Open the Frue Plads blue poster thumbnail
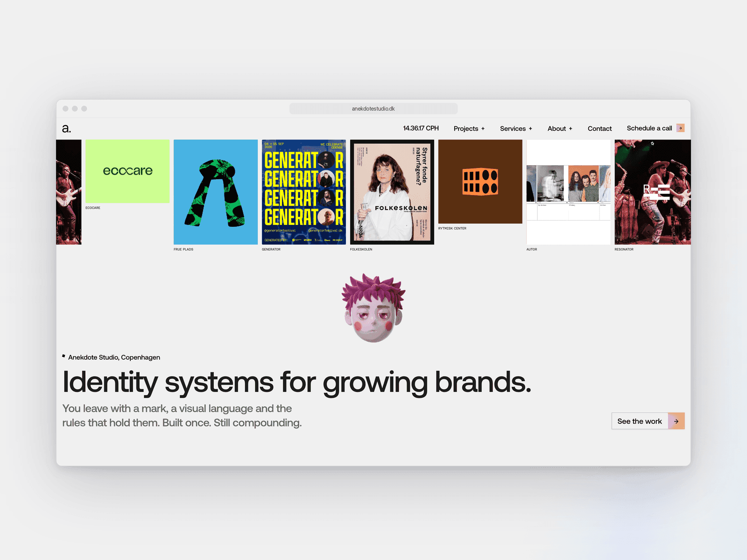This screenshot has height=560, width=747. (x=216, y=192)
